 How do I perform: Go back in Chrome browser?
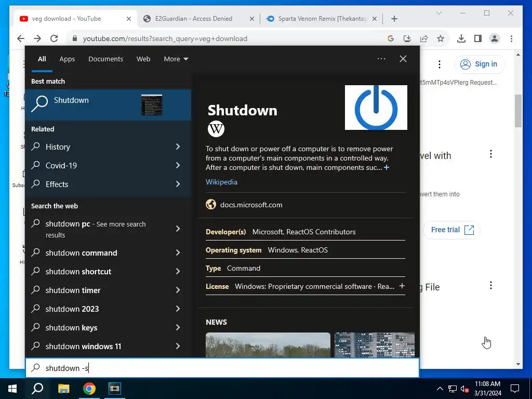tap(21, 38)
